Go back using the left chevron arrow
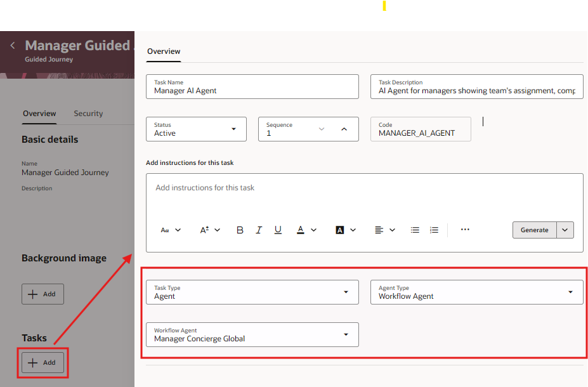Viewport: 588px width, 387px height. (x=13, y=46)
